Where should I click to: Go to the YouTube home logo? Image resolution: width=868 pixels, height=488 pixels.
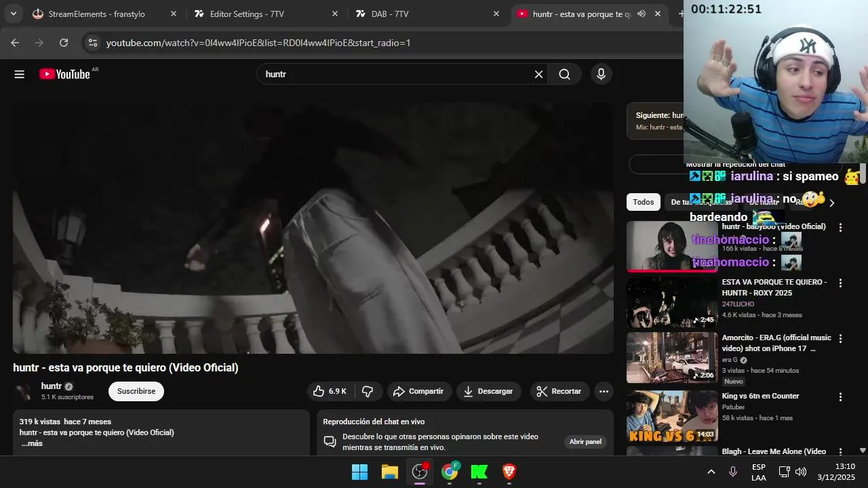64,75
